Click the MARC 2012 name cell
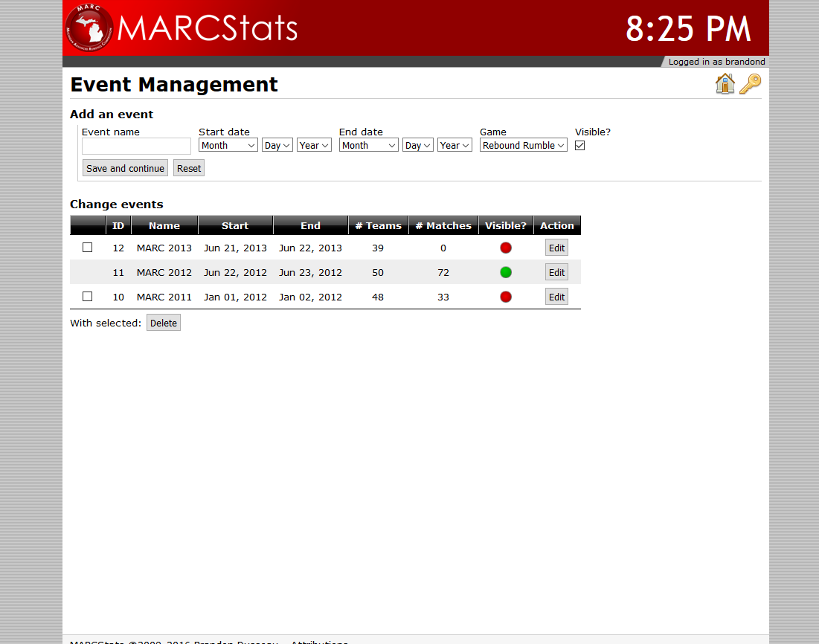Image resolution: width=819 pixels, height=644 pixels. tap(164, 273)
